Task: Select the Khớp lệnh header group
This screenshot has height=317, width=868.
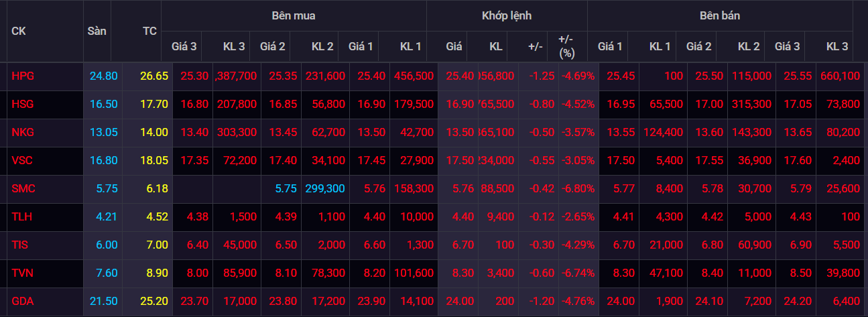Action: point(507,15)
